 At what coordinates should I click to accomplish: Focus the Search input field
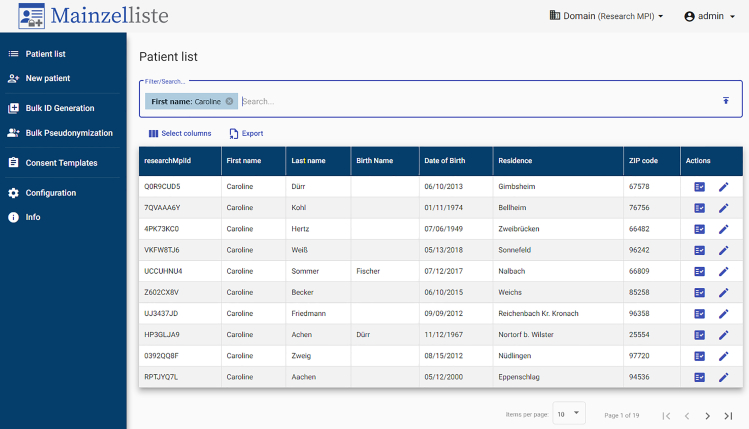pos(478,101)
